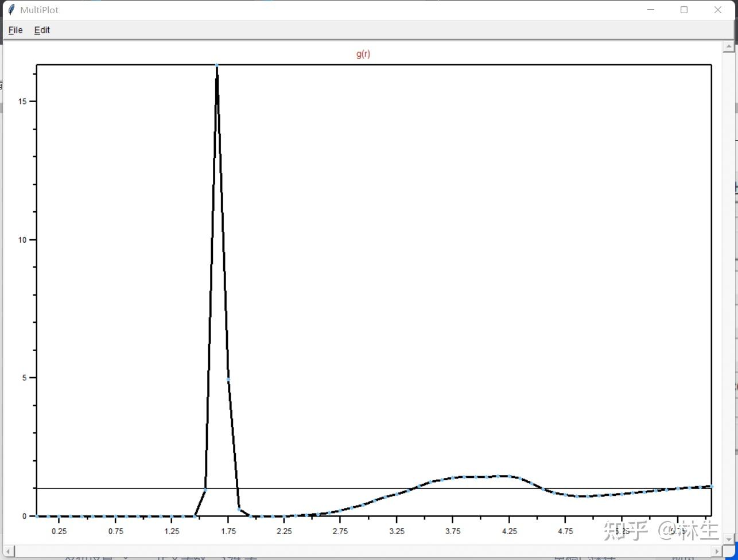
Task: Click the blue data point marker near value 5
Action: click(x=227, y=379)
